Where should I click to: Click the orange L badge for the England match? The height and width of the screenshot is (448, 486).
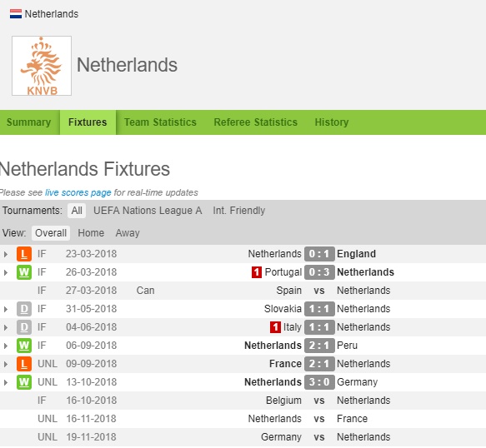click(x=24, y=254)
